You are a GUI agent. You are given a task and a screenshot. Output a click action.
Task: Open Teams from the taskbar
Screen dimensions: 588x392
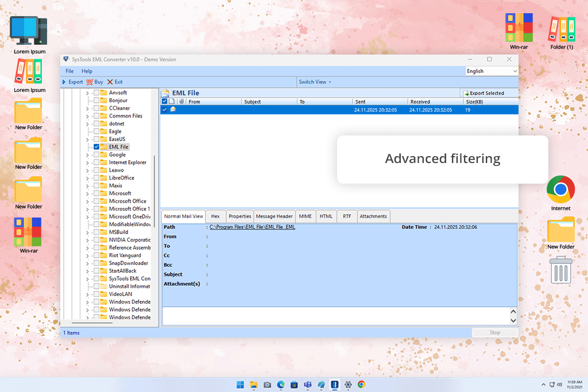308,385
